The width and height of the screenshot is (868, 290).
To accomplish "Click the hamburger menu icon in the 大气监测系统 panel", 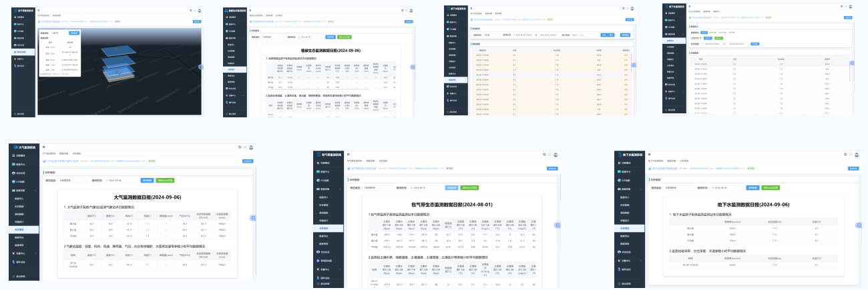I will coord(44,147).
